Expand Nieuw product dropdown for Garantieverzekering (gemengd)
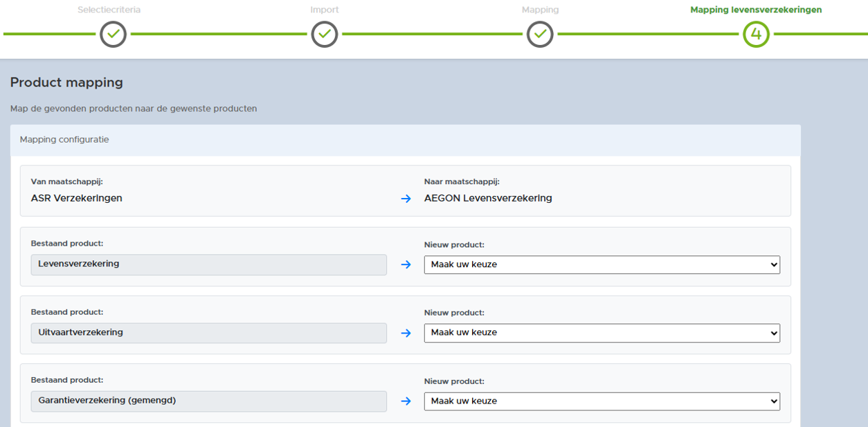The width and height of the screenshot is (868, 427). [602, 401]
